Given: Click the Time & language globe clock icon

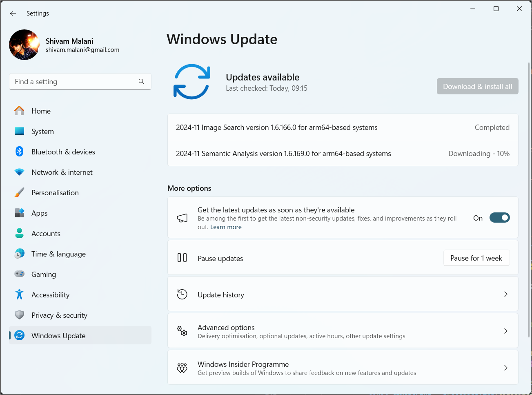Looking at the screenshot, I should [19, 254].
